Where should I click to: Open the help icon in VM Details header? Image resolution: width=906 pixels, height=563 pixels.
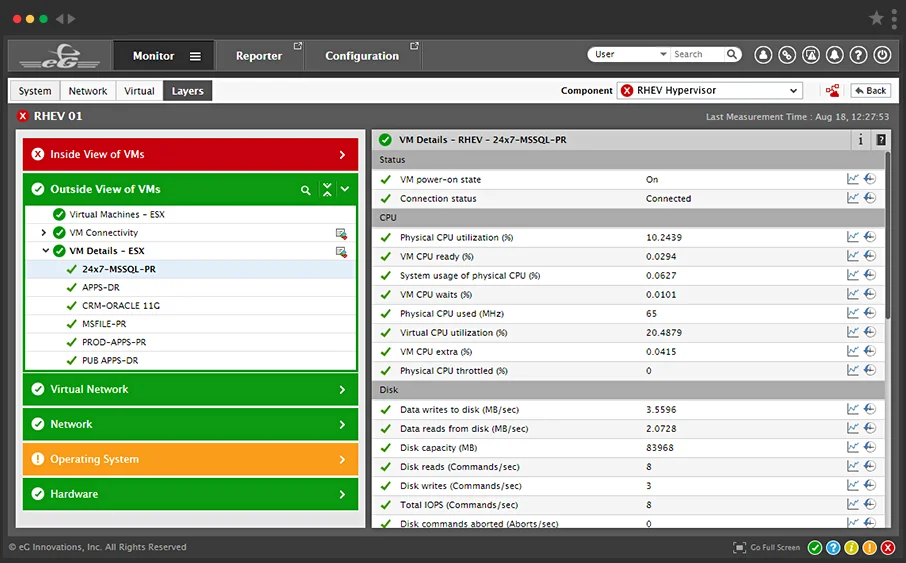click(881, 139)
